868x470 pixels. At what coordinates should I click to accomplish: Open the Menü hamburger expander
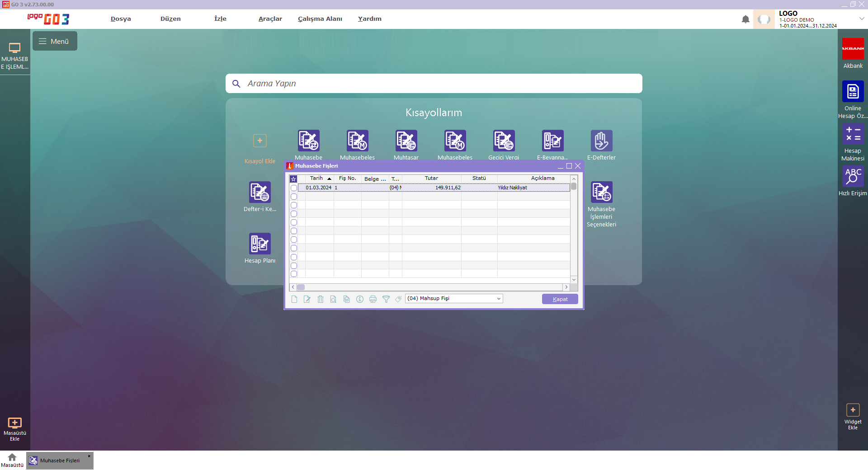pyautogui.click(x=55, y=41)
